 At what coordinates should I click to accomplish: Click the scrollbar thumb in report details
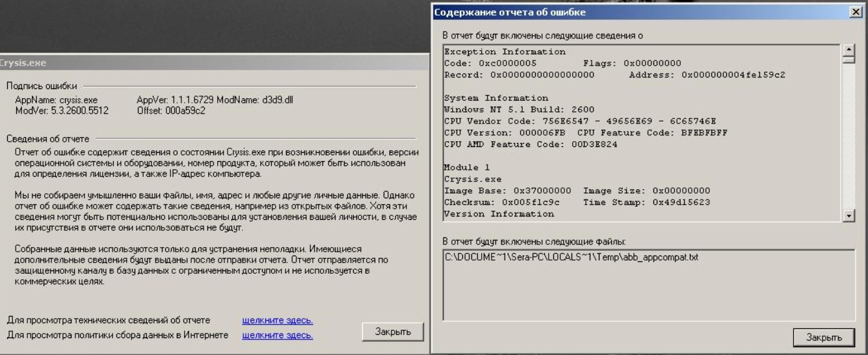click(848, 60)
